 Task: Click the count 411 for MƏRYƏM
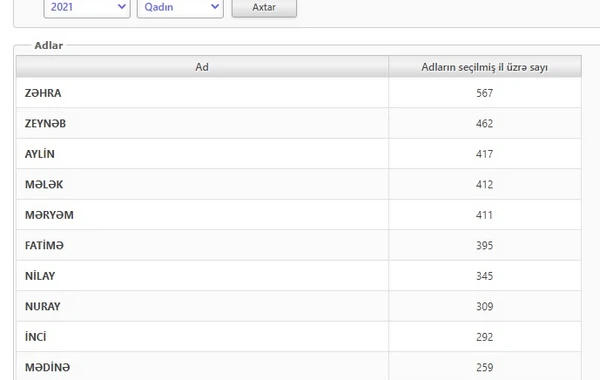[x=484, y=215]
